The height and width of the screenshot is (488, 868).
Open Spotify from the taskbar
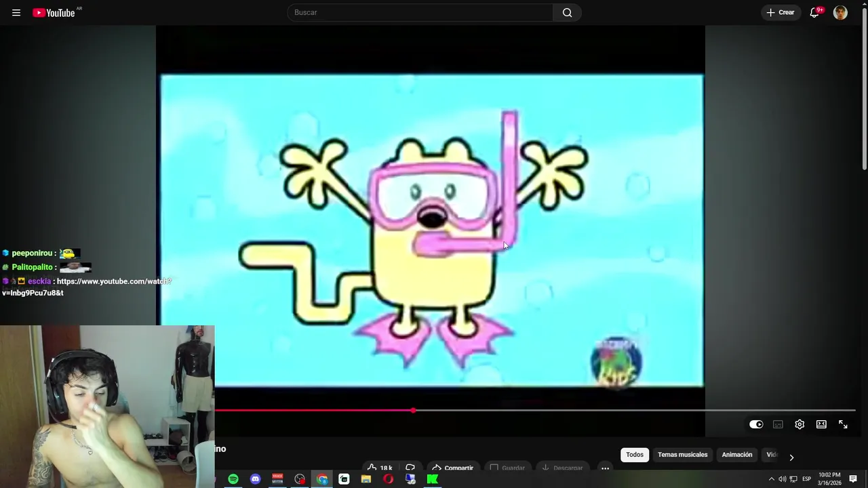(233, 479)
